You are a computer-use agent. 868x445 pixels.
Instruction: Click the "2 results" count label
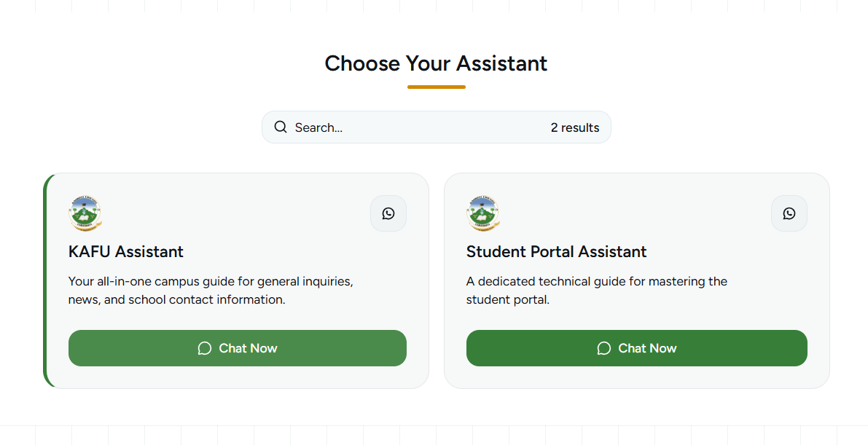click(575, 127)
